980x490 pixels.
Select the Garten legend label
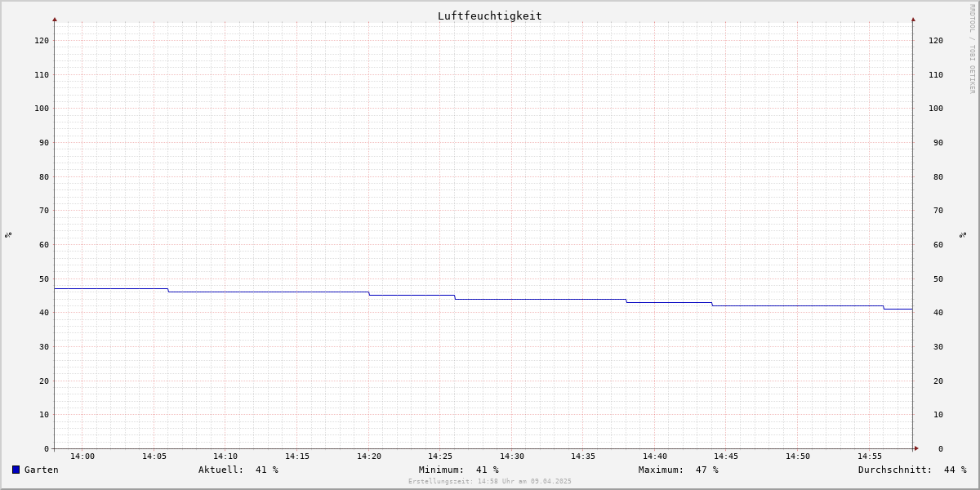click(x=42, y=470)
